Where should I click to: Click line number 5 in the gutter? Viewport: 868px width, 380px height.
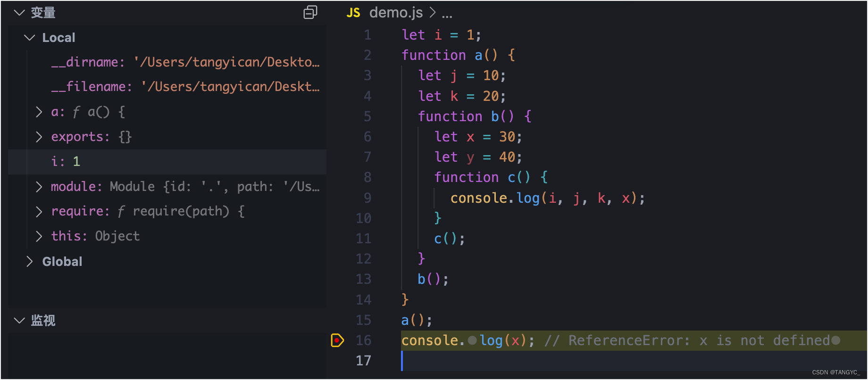coord(367,116)
